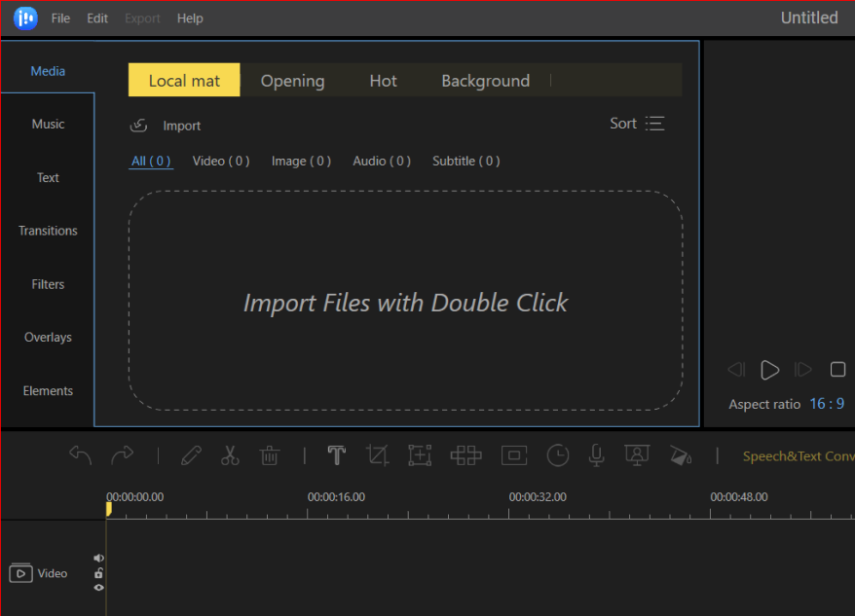Select the Crop tool
This screenshot has height=616, width=855.
coord(377,455)
